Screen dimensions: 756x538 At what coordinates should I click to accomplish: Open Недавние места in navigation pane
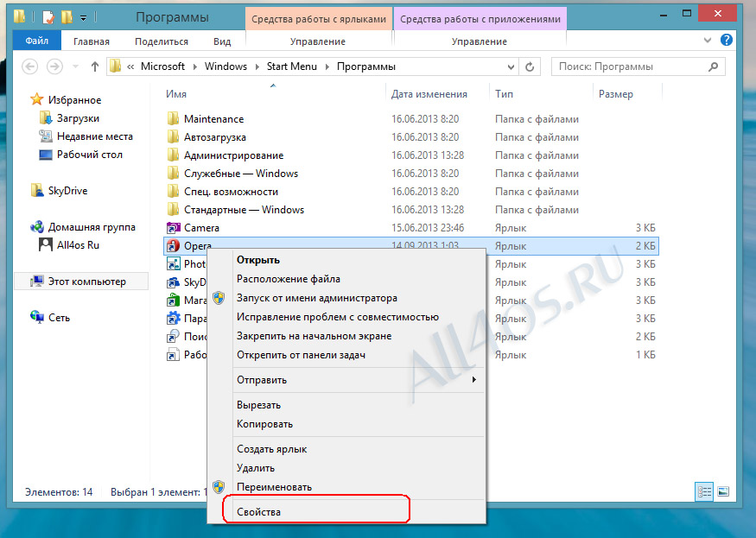94,136
